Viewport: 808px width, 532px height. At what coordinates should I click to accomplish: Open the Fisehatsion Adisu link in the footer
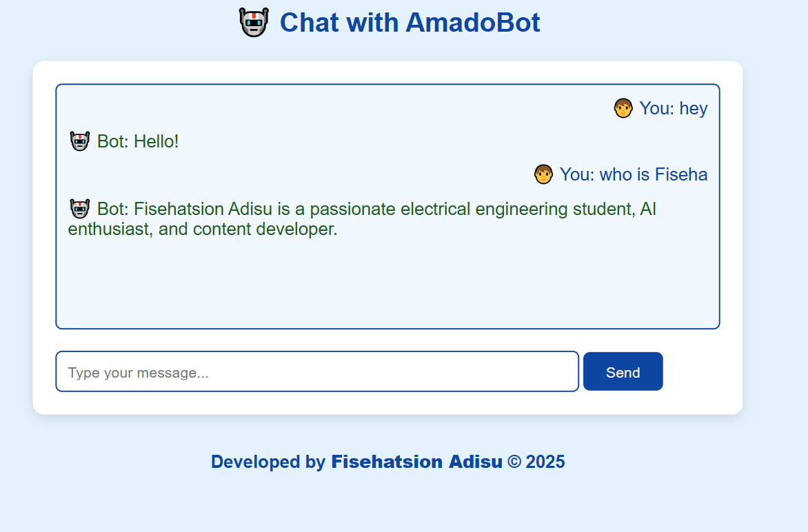click(x=416, y=462)
